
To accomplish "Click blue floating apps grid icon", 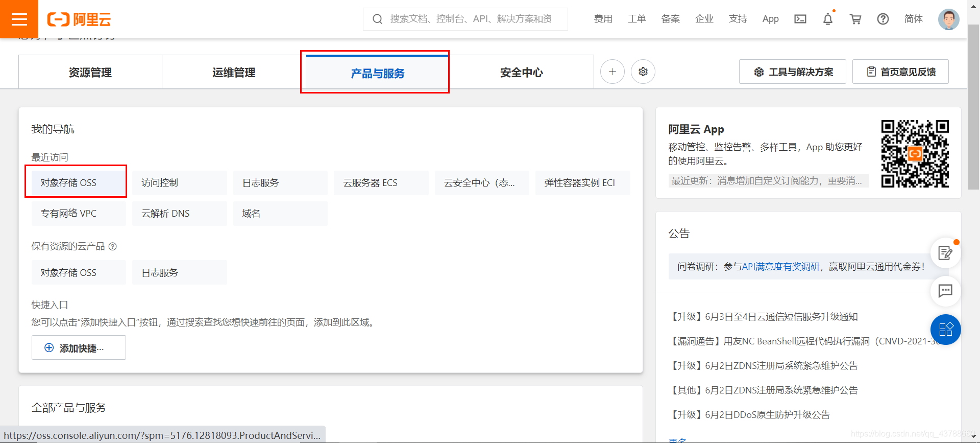I will tap(945, 329).
